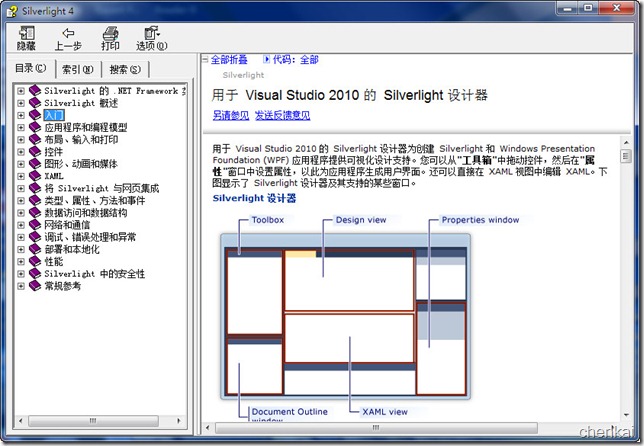Click the book icon beside 调试、错误处理和异常
644x446 pixels.
click(x=35, y=237)
